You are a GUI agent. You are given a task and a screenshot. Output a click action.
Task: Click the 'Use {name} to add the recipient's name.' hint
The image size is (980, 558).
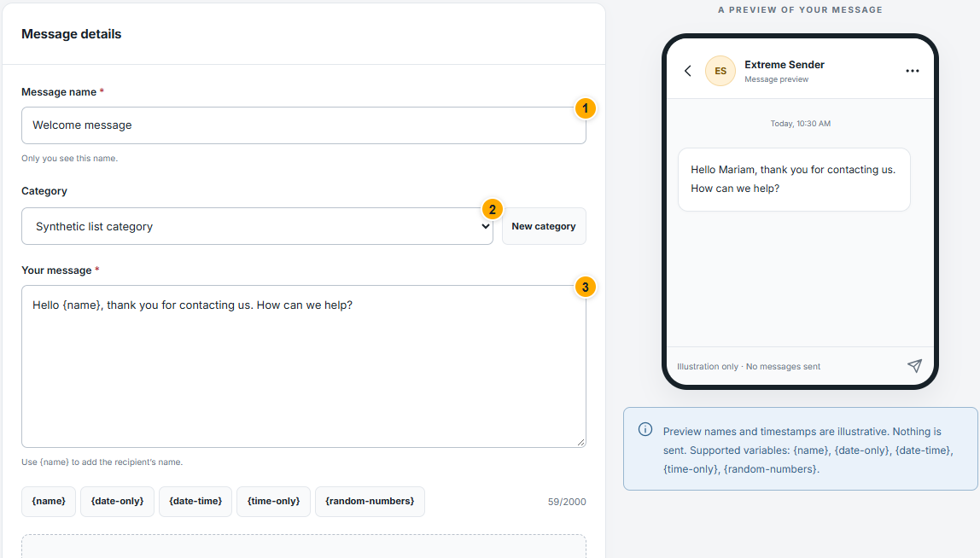(102, 462)
